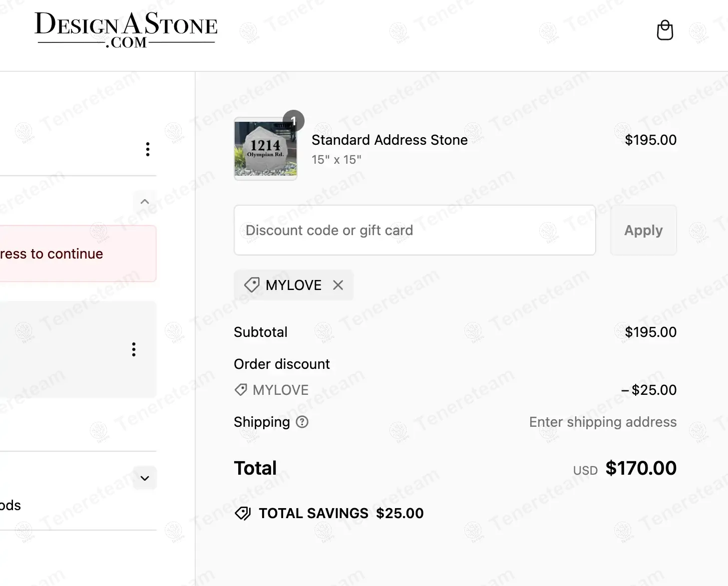Click the tag icon in MYLOVE chip
This screenshot has width=728, height=586.
pos(252,285)
